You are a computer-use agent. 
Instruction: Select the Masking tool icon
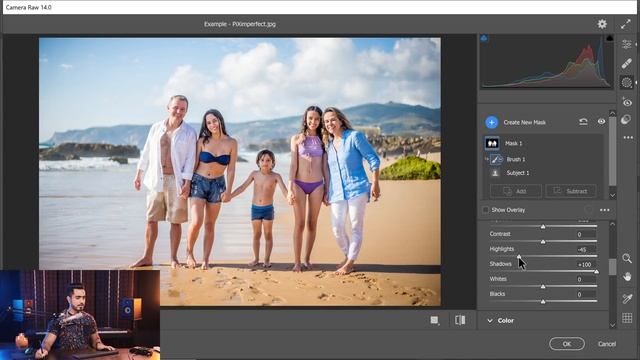tap(627, 82)
